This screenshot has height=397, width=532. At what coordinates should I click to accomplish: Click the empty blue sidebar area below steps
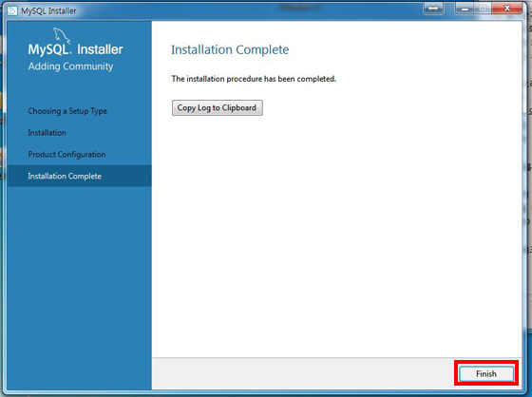80,289
